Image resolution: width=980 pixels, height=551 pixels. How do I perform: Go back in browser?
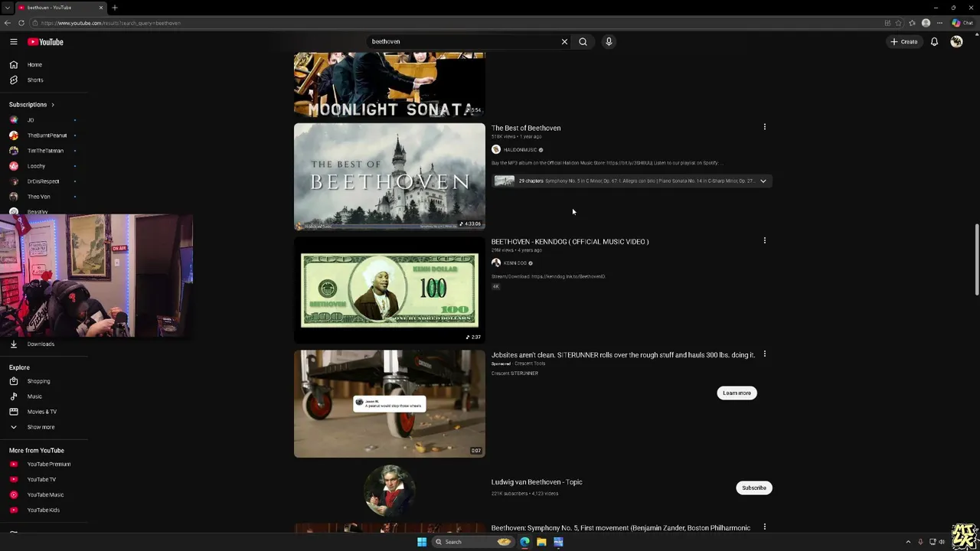pyautogui.click(x=8, y=23)
